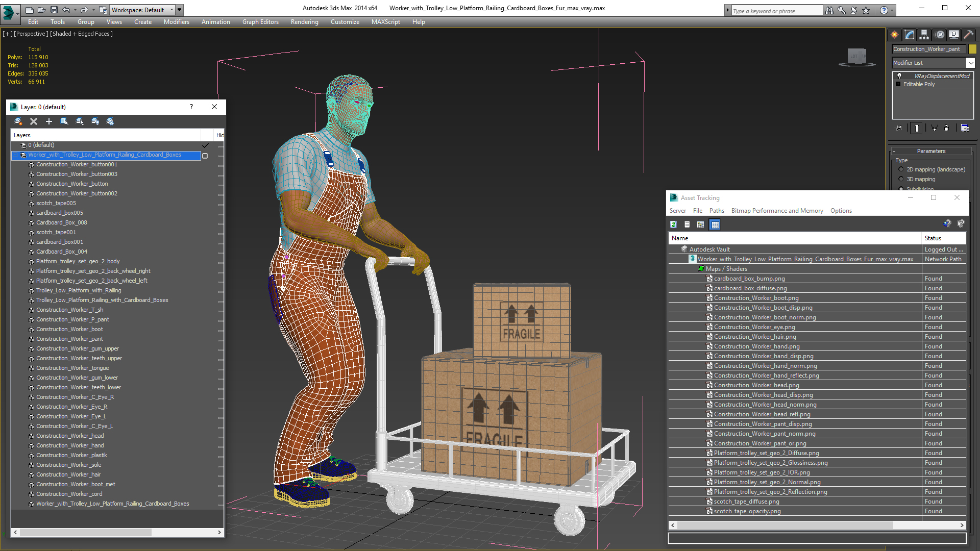Click the Project Folder icon in quick access toolbar
The image size is (980, 551).
(103, 10)
